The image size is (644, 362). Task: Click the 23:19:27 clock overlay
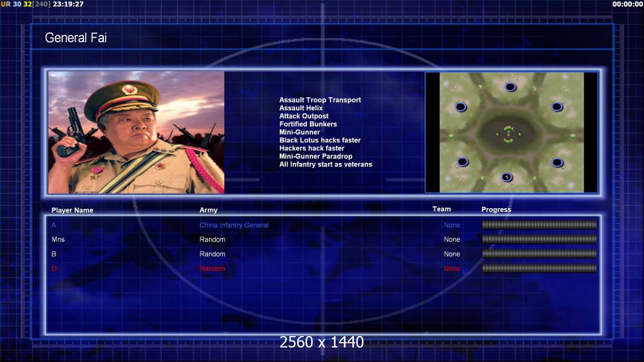(x=68, y=4)
